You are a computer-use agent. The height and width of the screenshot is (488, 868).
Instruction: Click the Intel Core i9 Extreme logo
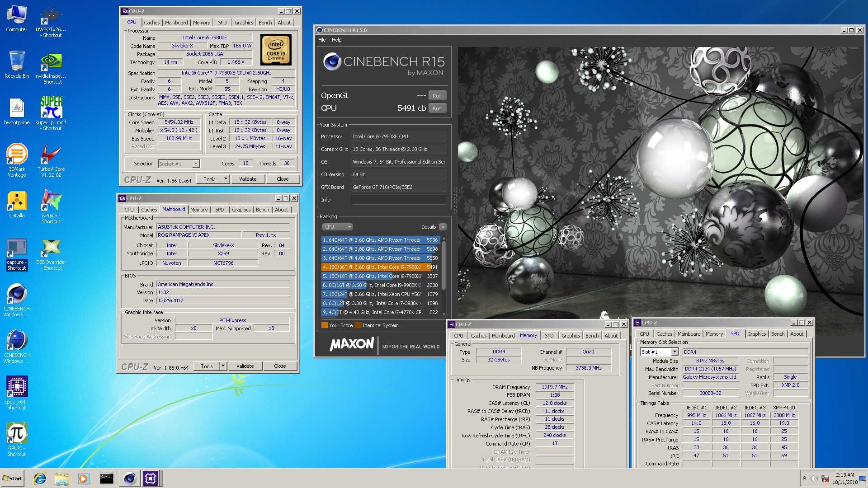pos(276,50)
